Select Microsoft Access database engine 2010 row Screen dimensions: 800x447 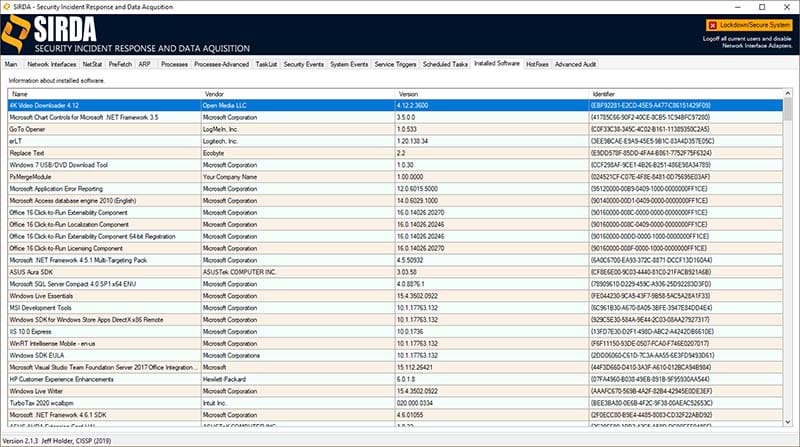click(x=395, y=201)
